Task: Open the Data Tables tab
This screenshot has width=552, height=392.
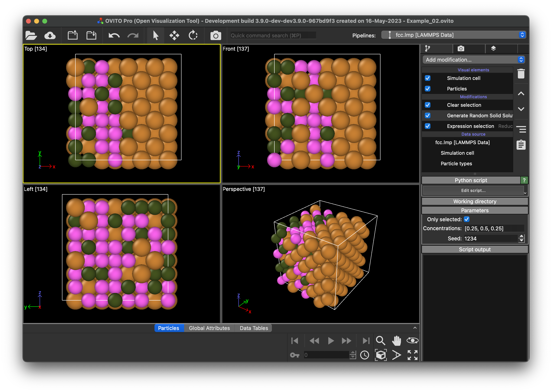Action: [x=254, y=328]
